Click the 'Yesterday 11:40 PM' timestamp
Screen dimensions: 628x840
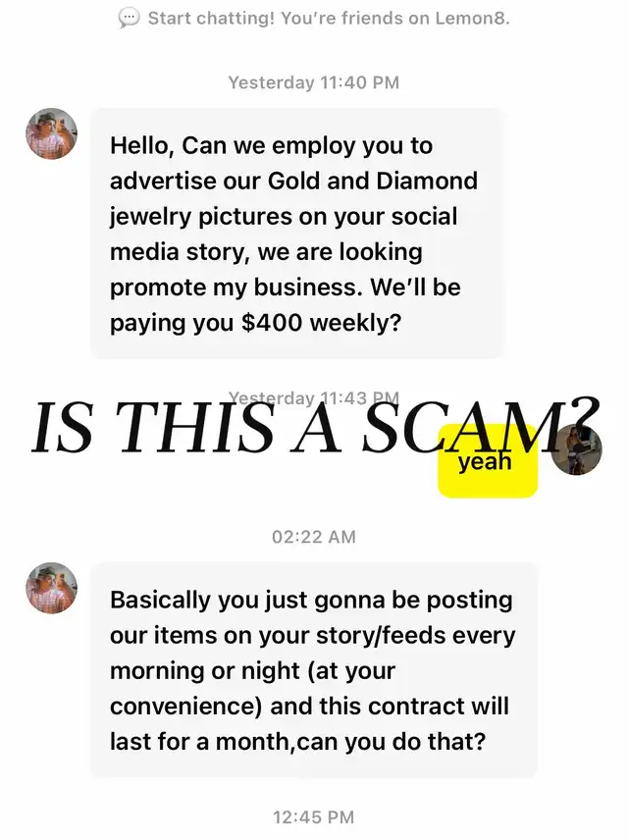[x=314, y=82]
